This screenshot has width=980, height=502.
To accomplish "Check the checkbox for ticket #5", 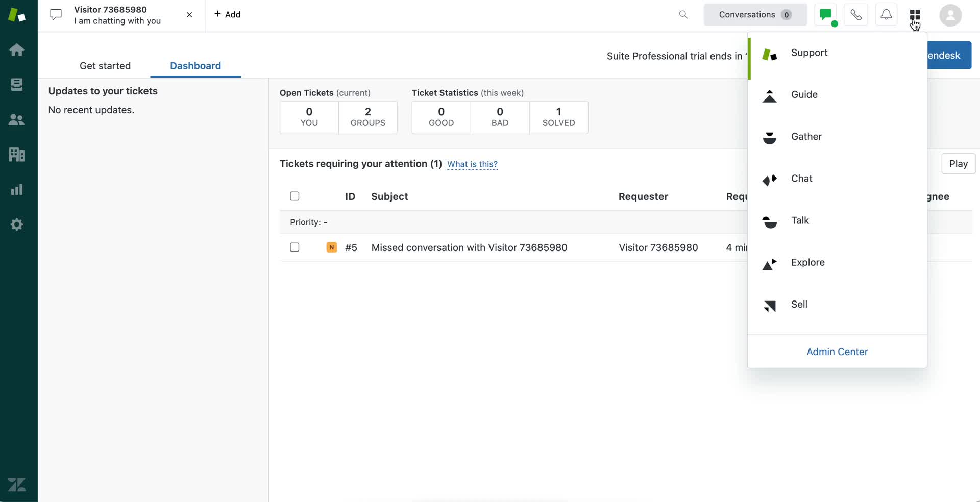I will [295, 247].
